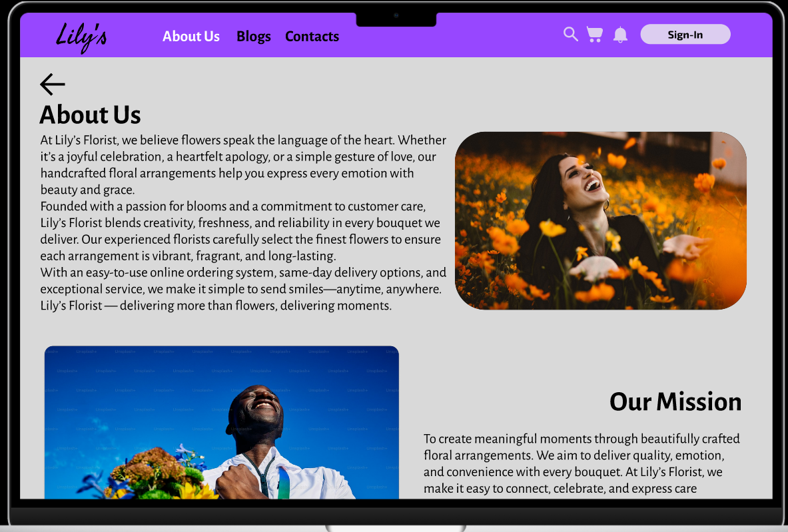Open the Blogs navigation item
The height and width of the screenshot is (532, 788).
254,36
